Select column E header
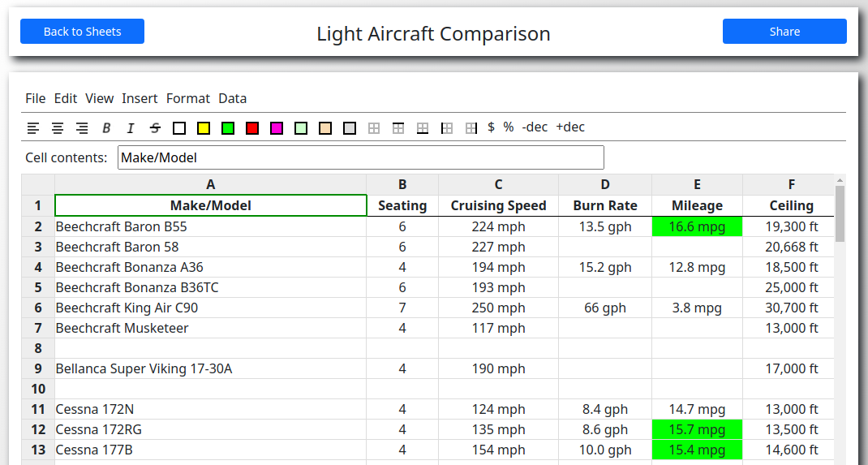868x465 pixels. coord(697,185)
